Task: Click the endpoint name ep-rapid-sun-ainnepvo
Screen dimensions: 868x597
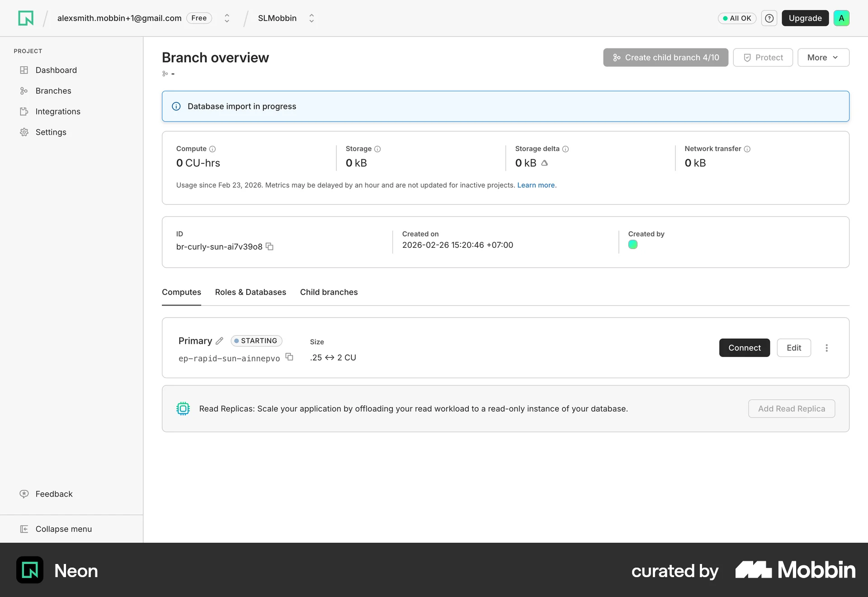Action: (229, 358)
